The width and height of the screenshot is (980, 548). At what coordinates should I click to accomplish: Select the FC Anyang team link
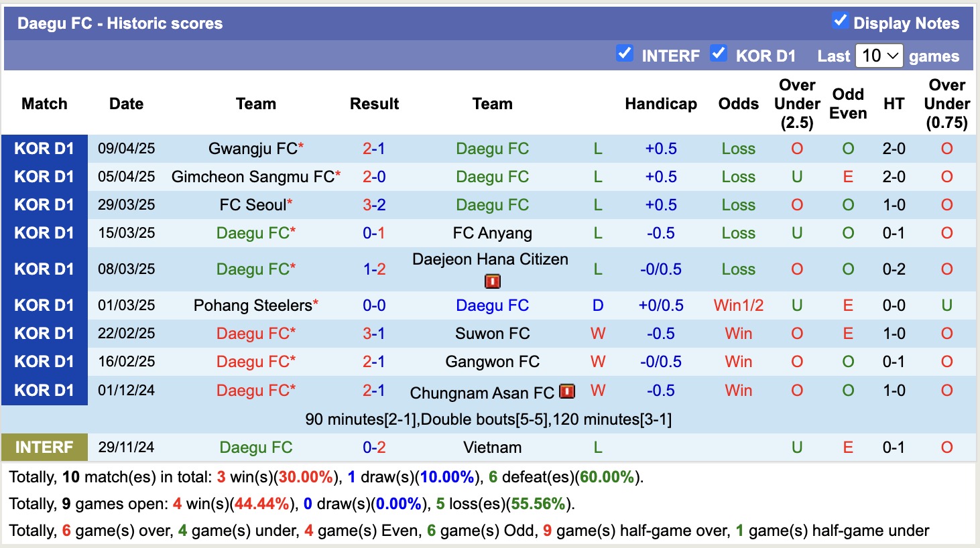[x=492, y=233]
